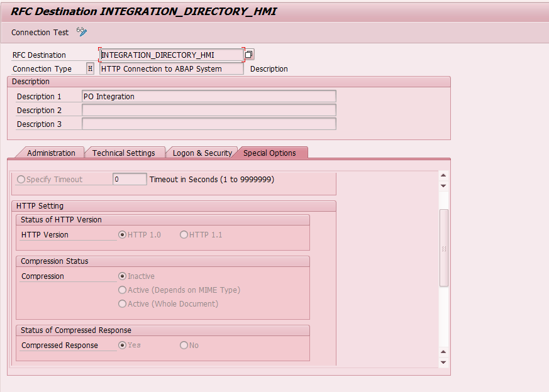Open the Logon & Security tab

tap(202, 153)
